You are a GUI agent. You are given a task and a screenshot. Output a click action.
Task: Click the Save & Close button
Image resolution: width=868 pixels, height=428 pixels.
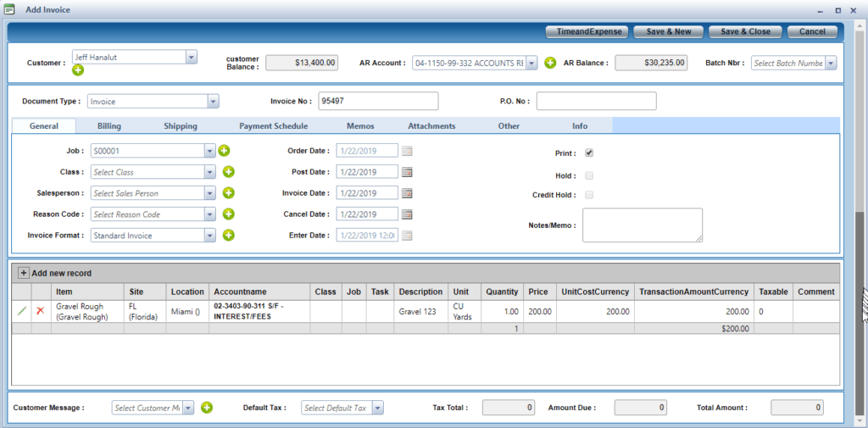coord(745,31)
